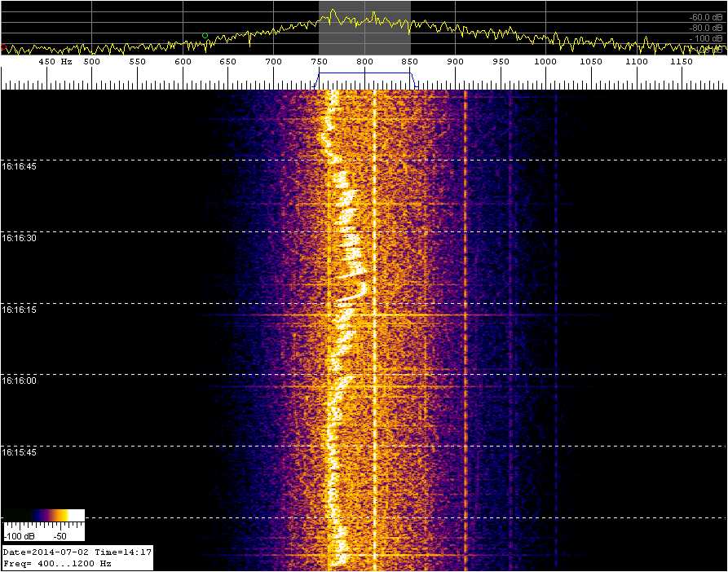Click the Date and Time info text

(x=77, y=552)
